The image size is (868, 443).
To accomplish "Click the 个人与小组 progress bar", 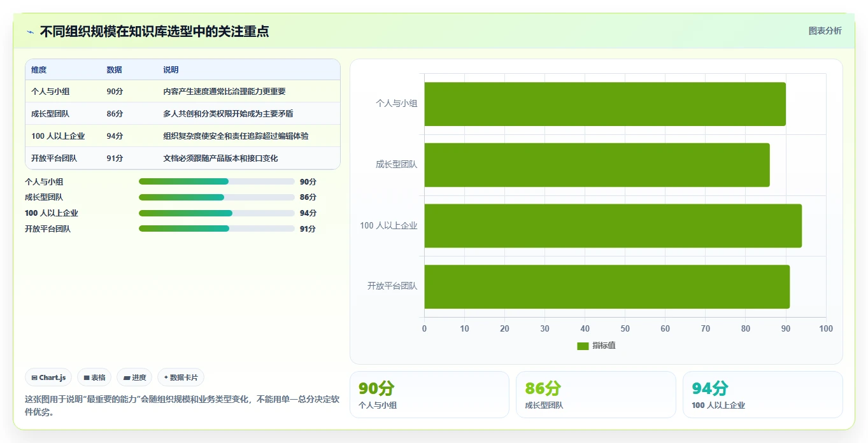I will 217,181.
